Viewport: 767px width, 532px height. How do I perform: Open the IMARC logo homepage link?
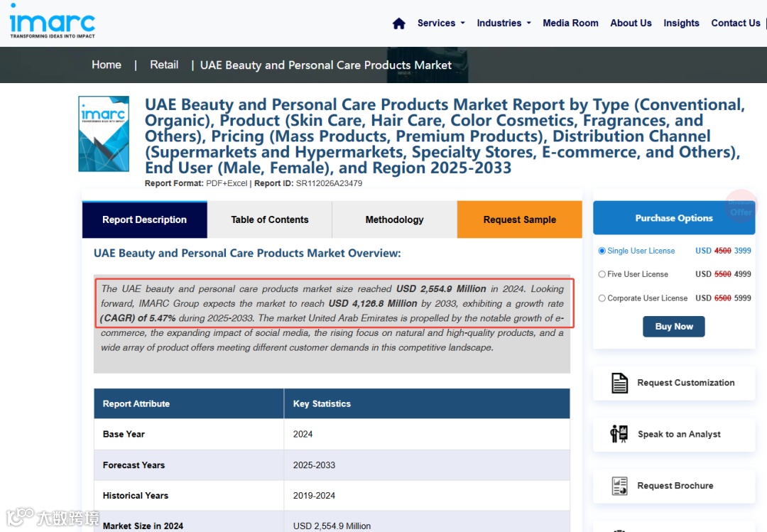(53, 21)
